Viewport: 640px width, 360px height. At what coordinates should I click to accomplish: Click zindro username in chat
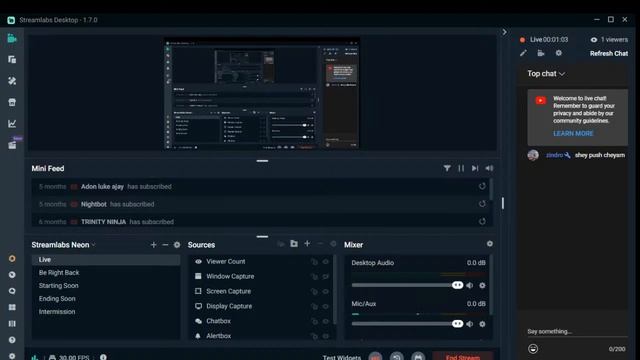click(554, 155)
